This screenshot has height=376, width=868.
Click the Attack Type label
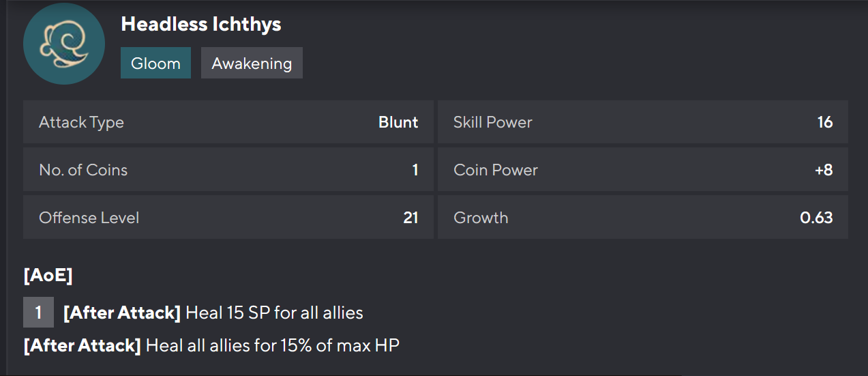[x=81, y=123]
